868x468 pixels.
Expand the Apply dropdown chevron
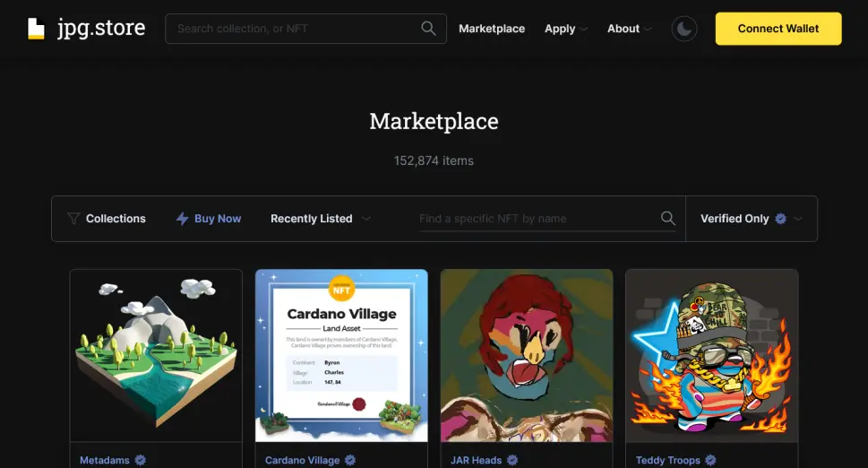click(583, 30)
